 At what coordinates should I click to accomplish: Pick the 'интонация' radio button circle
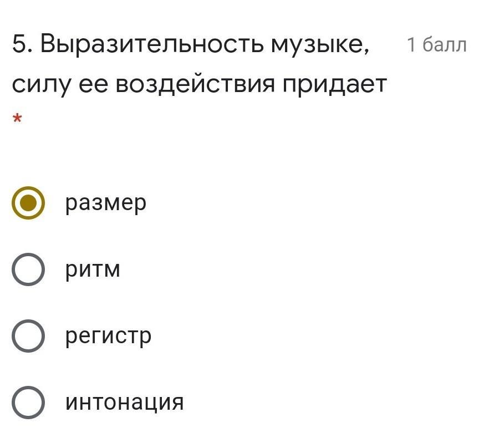pos(28,402)
